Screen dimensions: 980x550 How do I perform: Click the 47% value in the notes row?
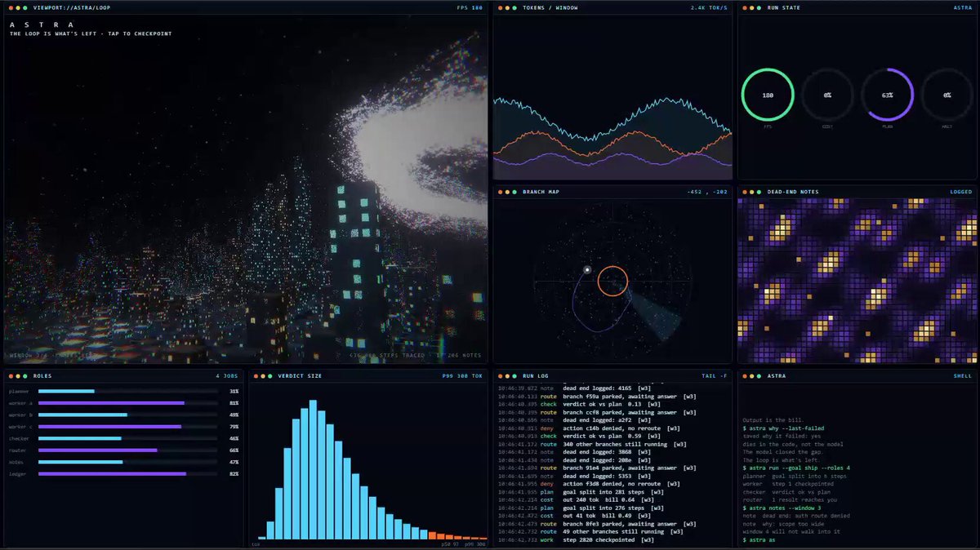(234, 462)
